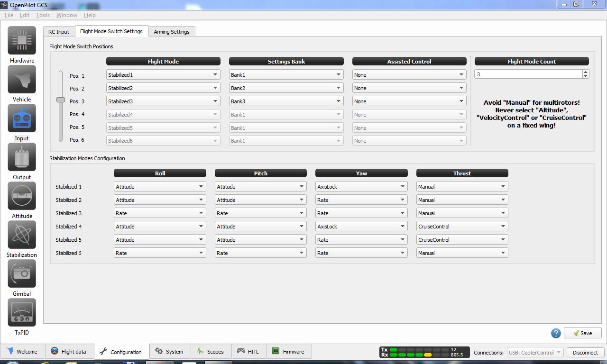Open Pos. 3 Flight Mode dropdown
This screenshot has width=607, height=364.
pos(163,101)
